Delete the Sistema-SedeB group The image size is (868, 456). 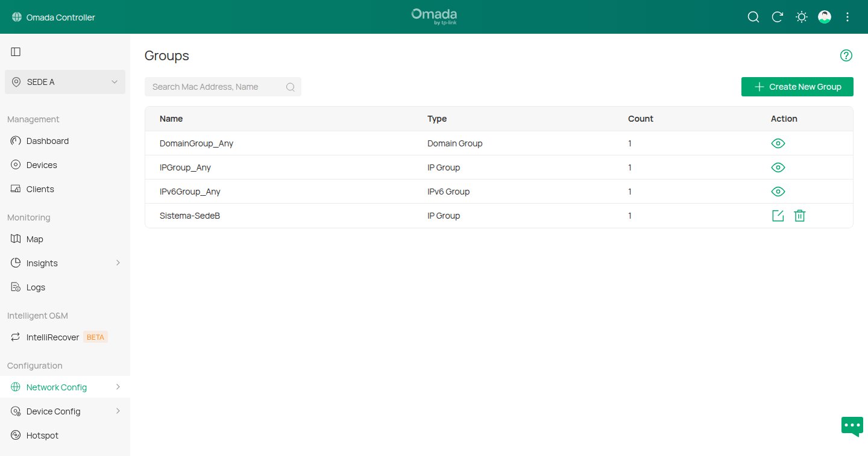tap(800, 216)
